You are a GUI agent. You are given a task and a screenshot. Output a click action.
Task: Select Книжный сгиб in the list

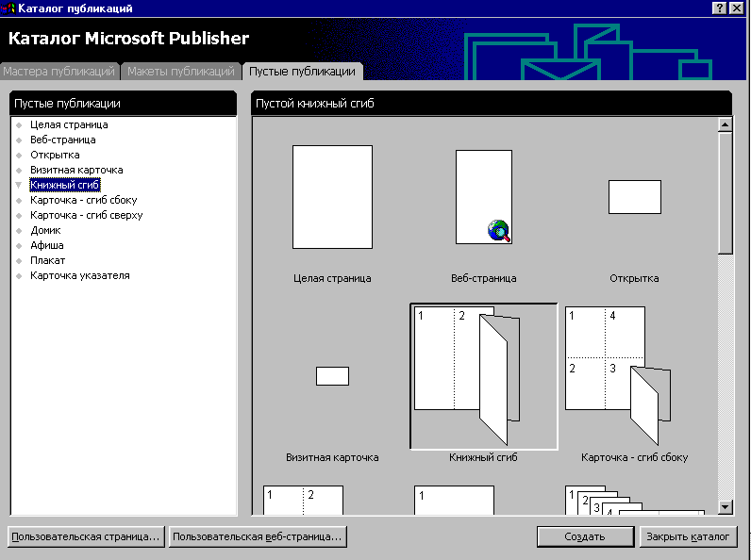(x=65, y=185)
